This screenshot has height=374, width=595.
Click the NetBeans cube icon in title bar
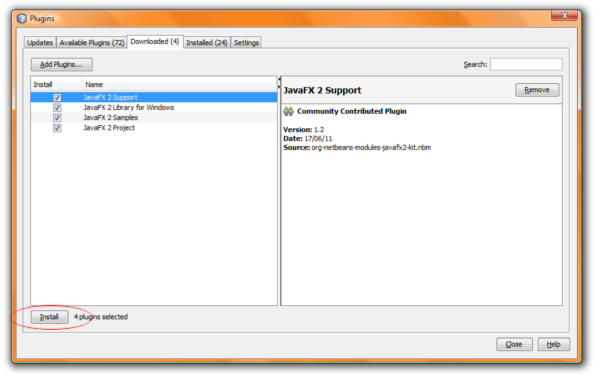pyautogui.click(x=22, y=18)
